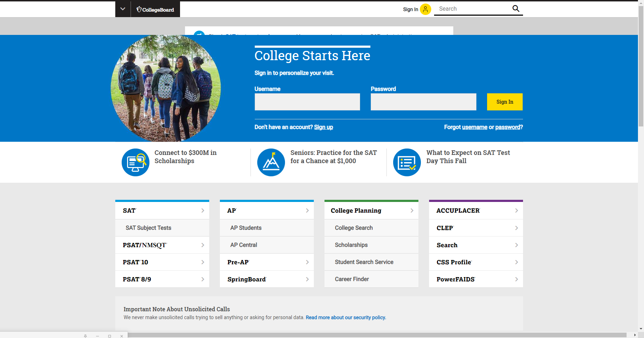Open the AP Students menu item
Viewport: 644px width, 338px height.
[246, 228]
